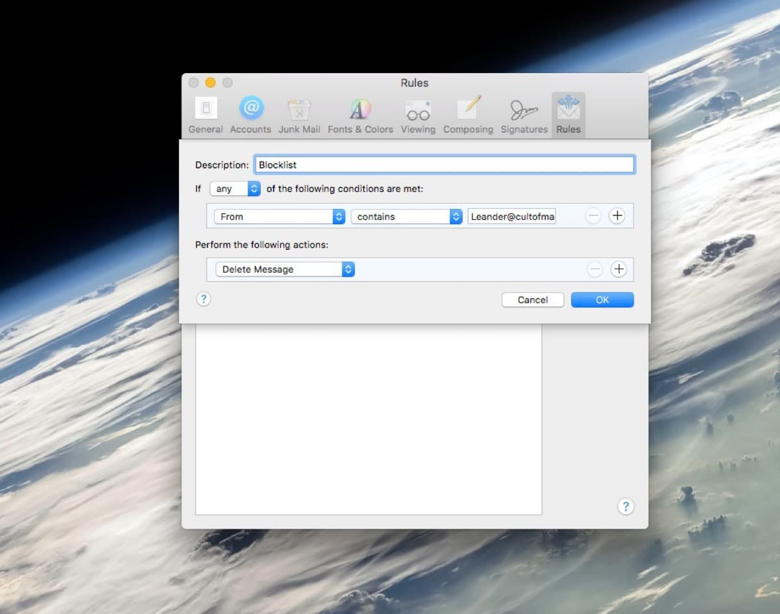Switch to the Accounts preferences pane

pyautogui.click(x=250, y=115)
